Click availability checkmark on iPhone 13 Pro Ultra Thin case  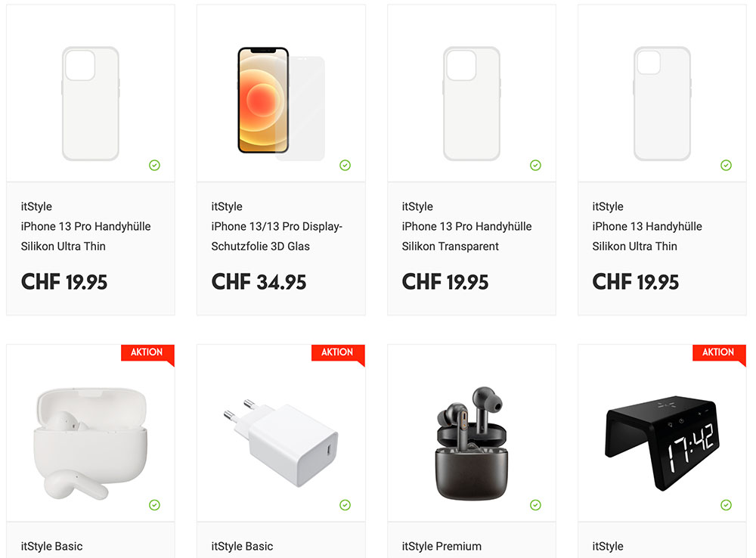154,166
